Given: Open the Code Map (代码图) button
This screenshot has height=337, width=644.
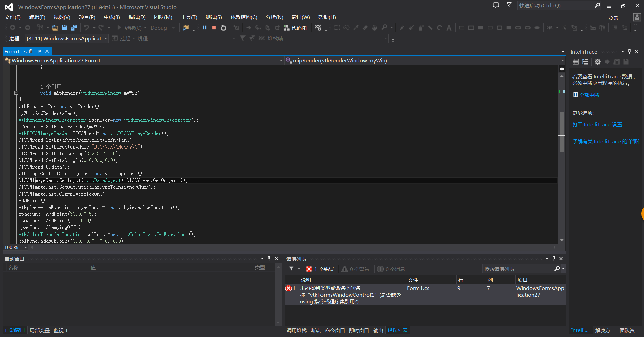Looking at the screenshot, I should pos(295,28).
